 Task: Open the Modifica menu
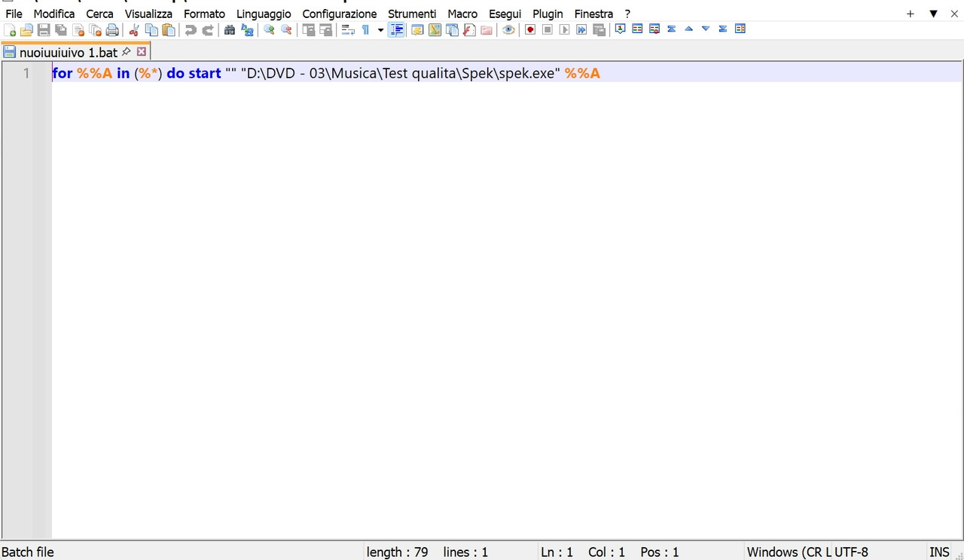(x=54, y=14)
